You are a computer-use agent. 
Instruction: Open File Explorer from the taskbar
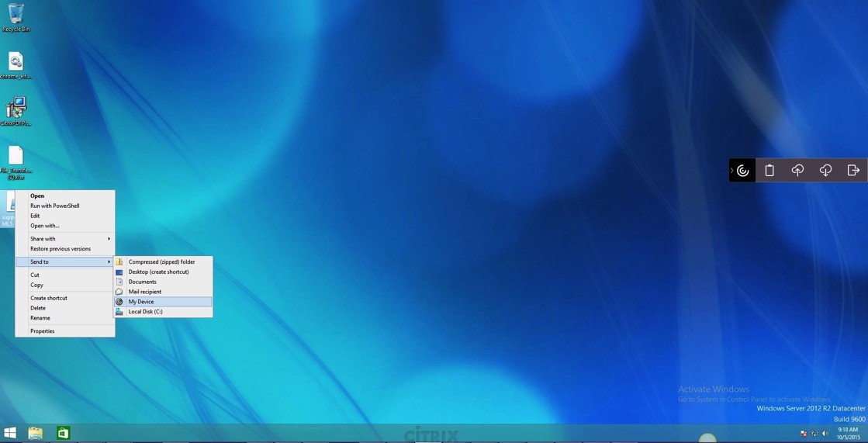(36, 433)
